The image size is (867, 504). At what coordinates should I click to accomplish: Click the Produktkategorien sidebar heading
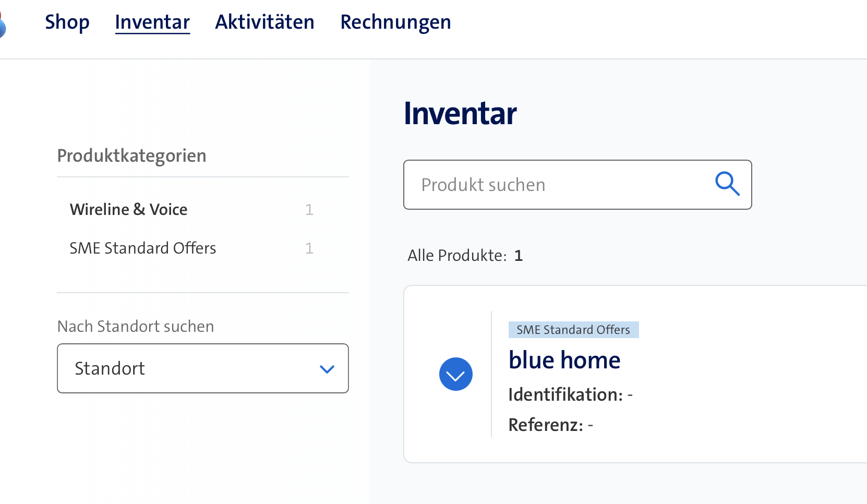click(131, 155)
